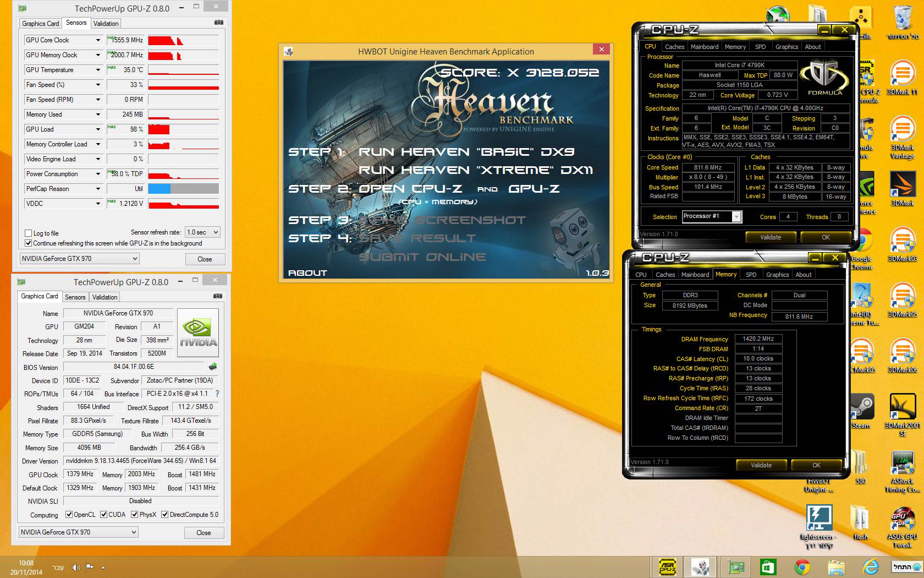Open the Processor #1 selection dropdown in CPU-Z
Screen dimensions: 924x578
point(712,216)
